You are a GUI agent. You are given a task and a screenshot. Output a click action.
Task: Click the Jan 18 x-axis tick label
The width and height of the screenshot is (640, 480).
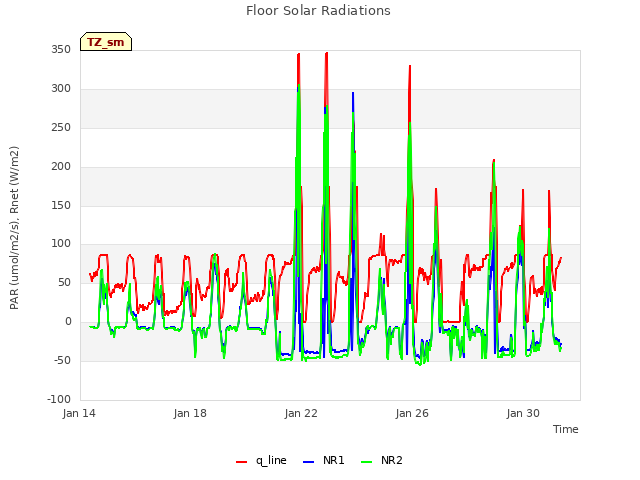point(190,413)
